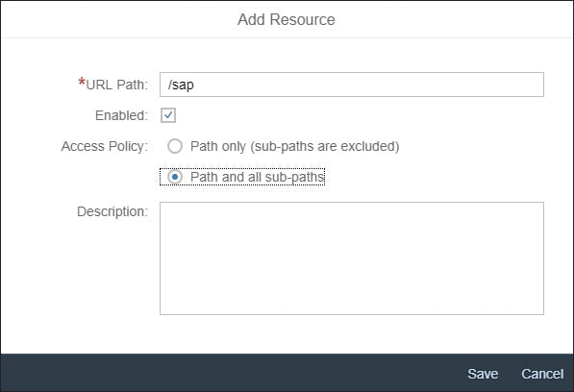Select the Path only radio button

point(175,146)
